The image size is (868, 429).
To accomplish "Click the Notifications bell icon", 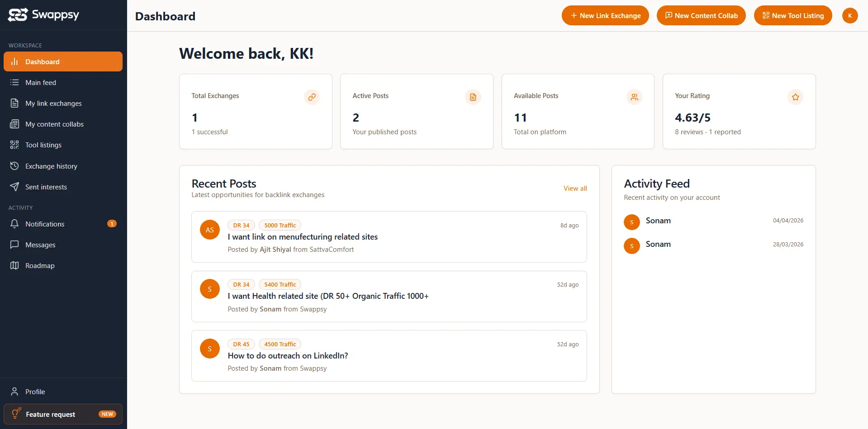I will pyautogui.click(x=14, y=224).
